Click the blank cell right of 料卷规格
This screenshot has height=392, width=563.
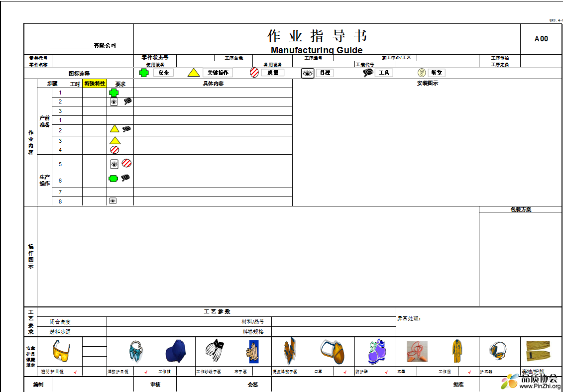coord(334,332)
